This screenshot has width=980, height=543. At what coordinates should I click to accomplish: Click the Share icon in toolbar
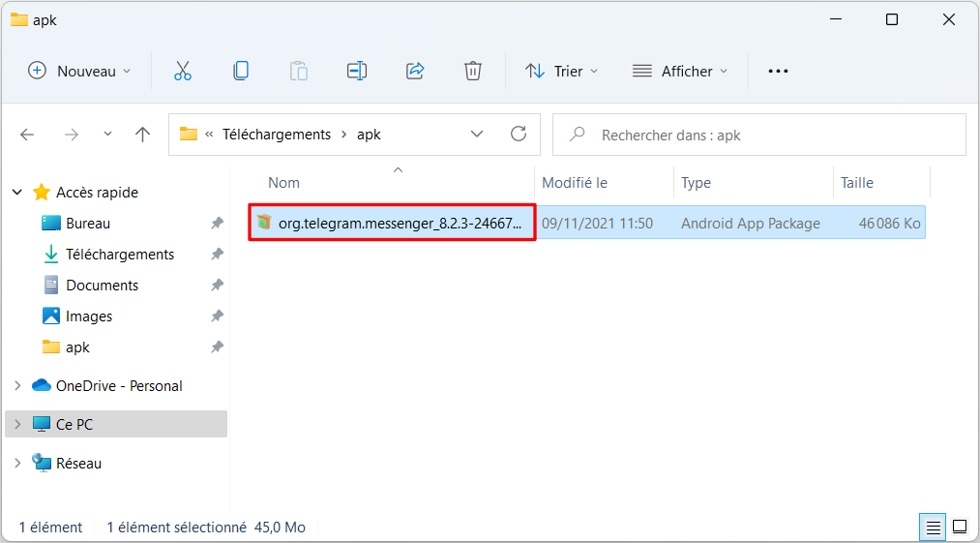pyautogui.click(x=415, y=71)
